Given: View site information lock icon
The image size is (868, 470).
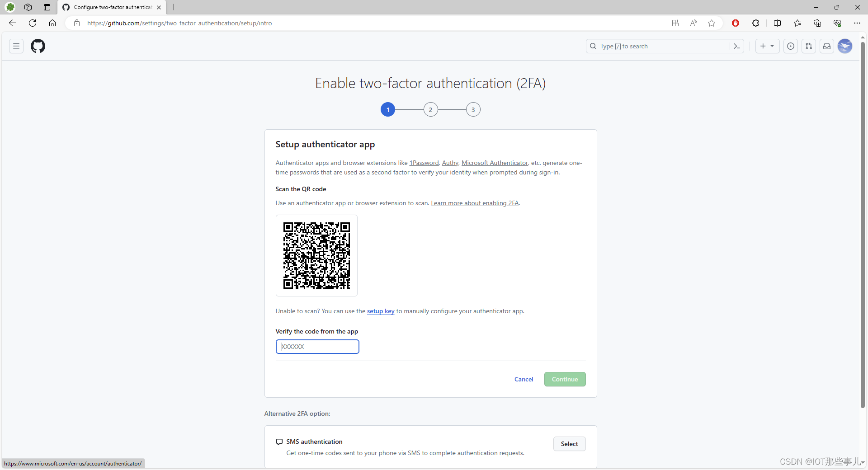Looking at the screenshot, I should [x=77, y=23].
